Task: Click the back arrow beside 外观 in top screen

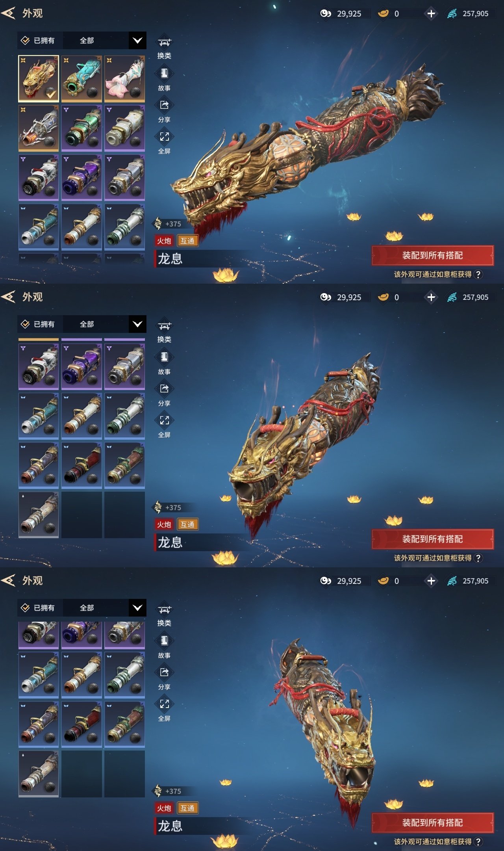Action: (8, 13)
